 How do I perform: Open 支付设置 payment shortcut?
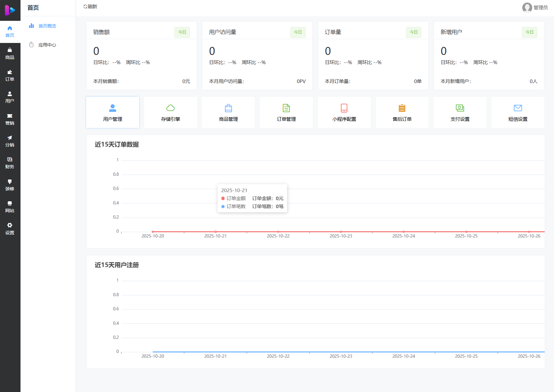point(460,113)
